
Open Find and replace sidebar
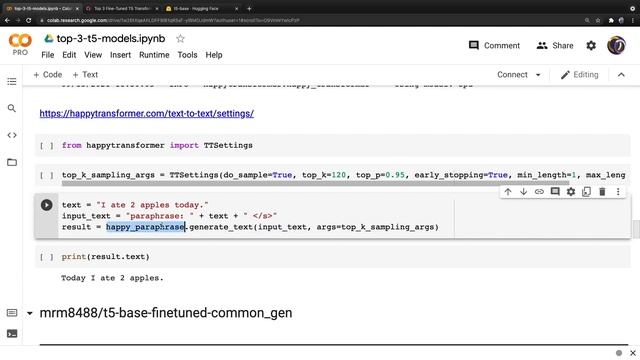pos(12,108)
